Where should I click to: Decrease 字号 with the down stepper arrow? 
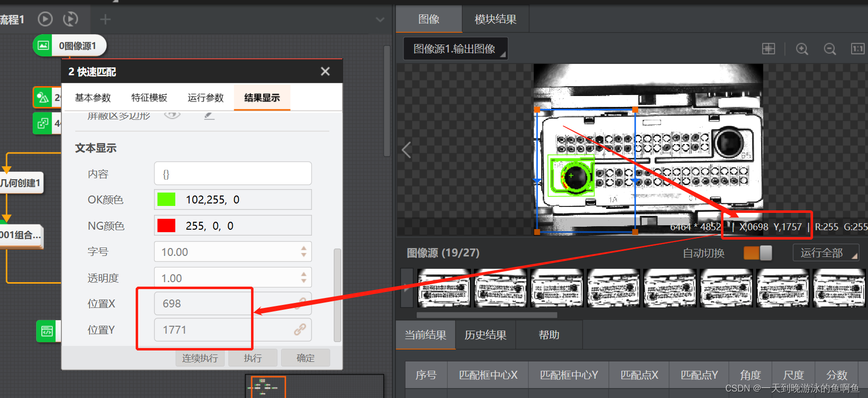pos(304,255)
